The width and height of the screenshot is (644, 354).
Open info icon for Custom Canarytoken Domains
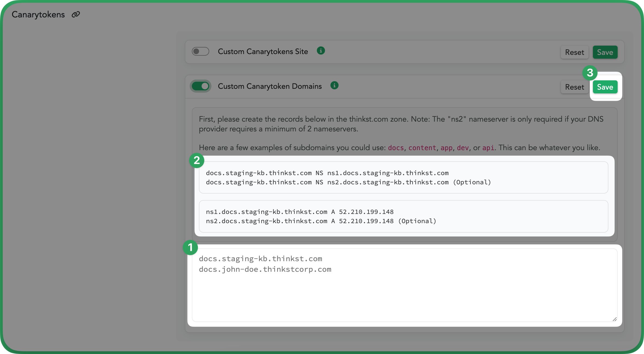click(x=334, y=86)
